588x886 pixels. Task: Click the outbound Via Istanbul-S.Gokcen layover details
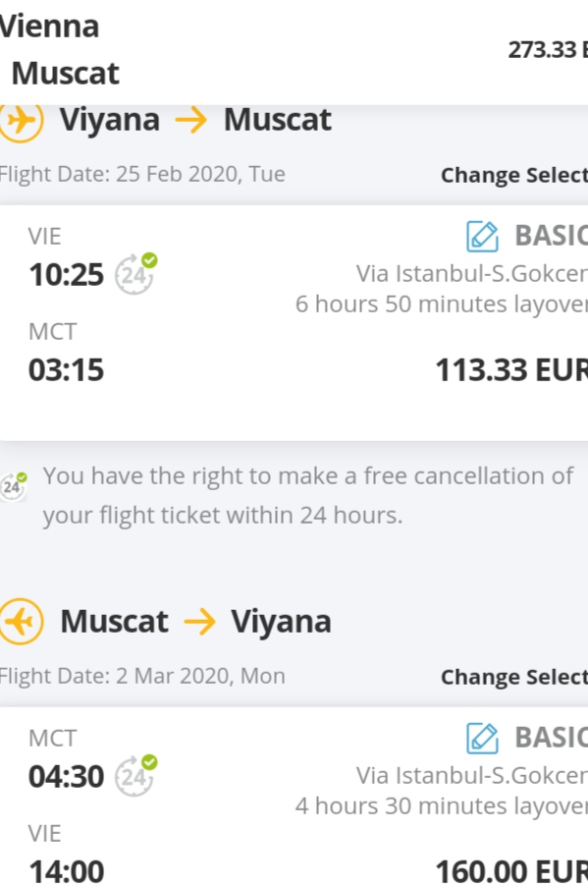click(471, 274)
